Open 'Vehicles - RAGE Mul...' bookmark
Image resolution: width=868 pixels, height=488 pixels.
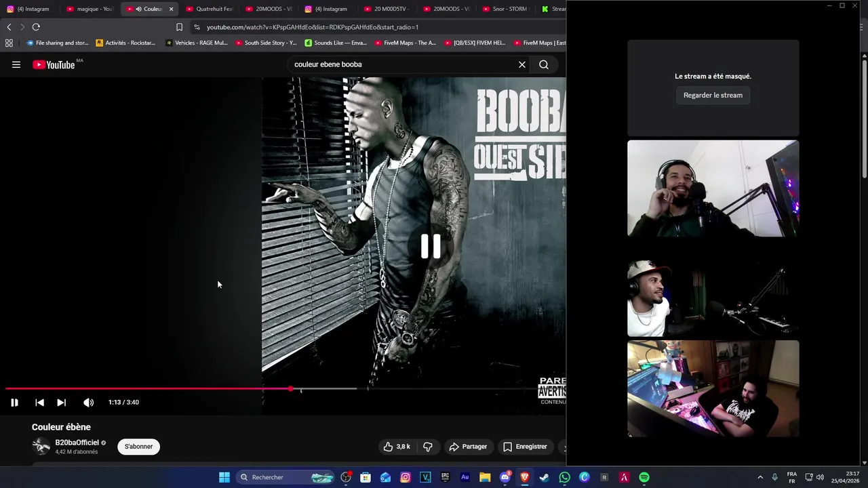pyautogui.click(x=197, y=43)
